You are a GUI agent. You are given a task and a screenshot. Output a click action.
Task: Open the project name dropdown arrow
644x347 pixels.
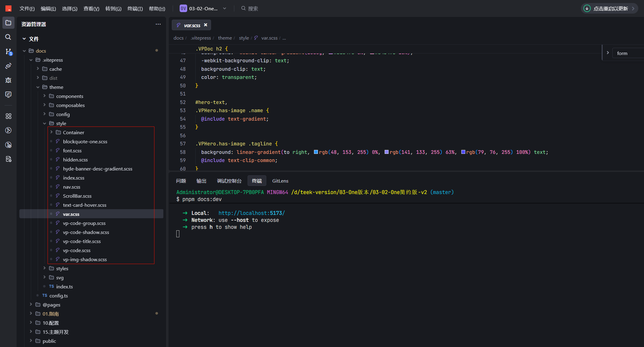coord(225,8)
